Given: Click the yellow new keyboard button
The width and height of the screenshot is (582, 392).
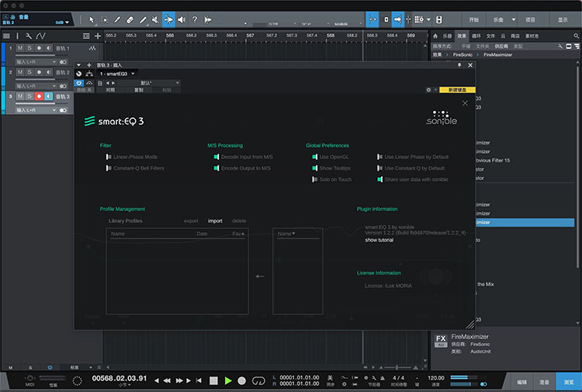Looking at the screenshot, I should [x=457, y=90].
